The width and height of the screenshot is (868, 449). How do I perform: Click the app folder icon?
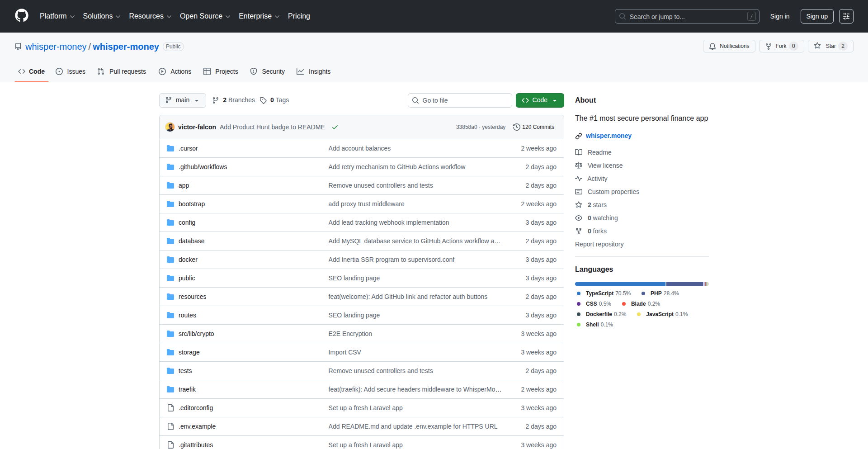click(x=170, y=185)
